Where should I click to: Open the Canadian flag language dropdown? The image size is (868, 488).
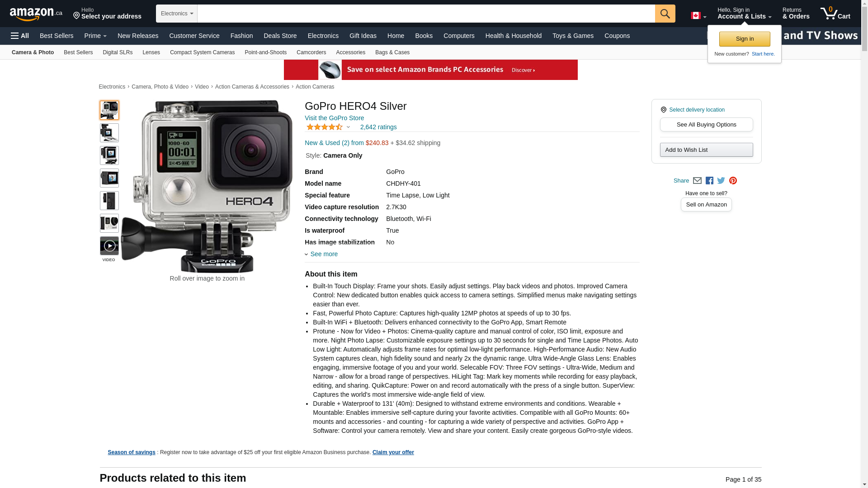(698, 16)
